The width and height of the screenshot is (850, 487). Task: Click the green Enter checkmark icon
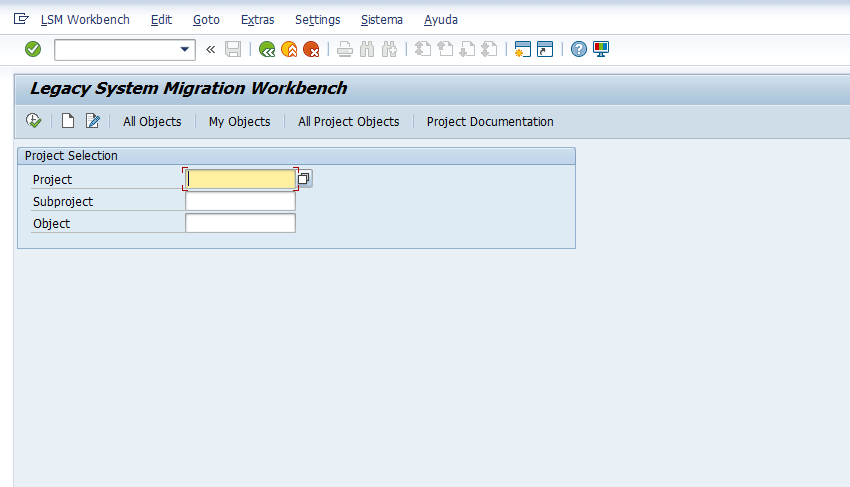point(33,49)
